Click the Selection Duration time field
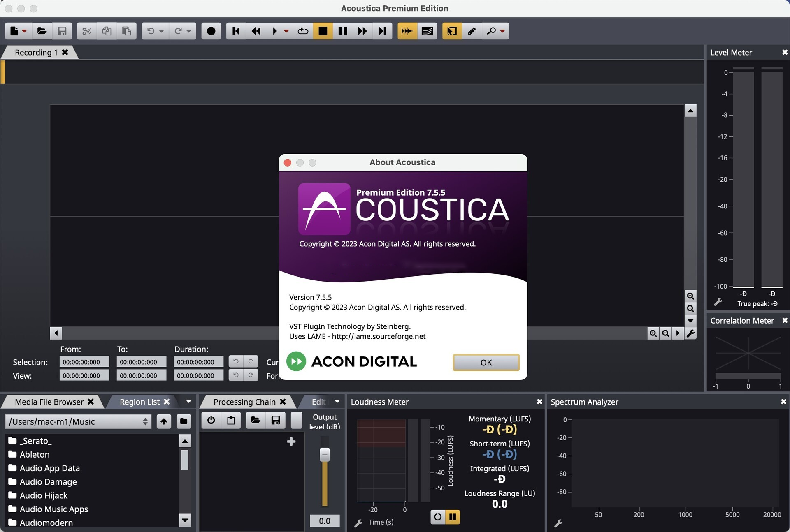Viewport: 790px width, 532px height. 199,362
